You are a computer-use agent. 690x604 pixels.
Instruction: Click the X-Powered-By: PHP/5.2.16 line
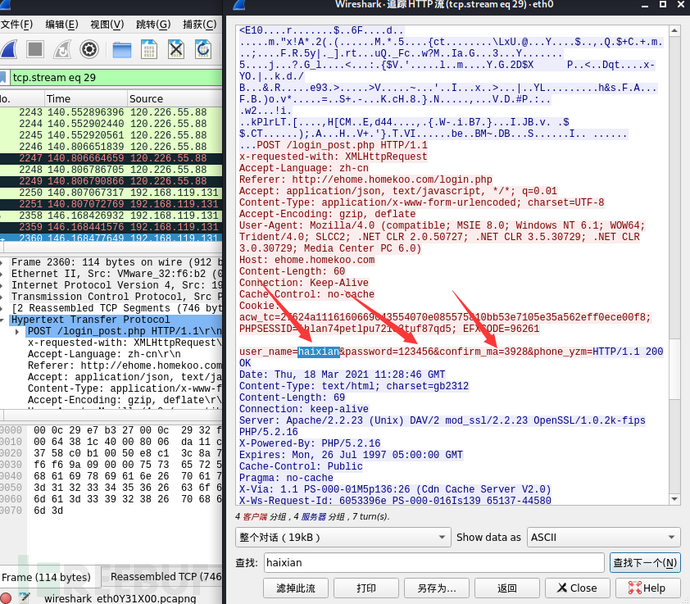pyautogui.click(x=310, y=443)
